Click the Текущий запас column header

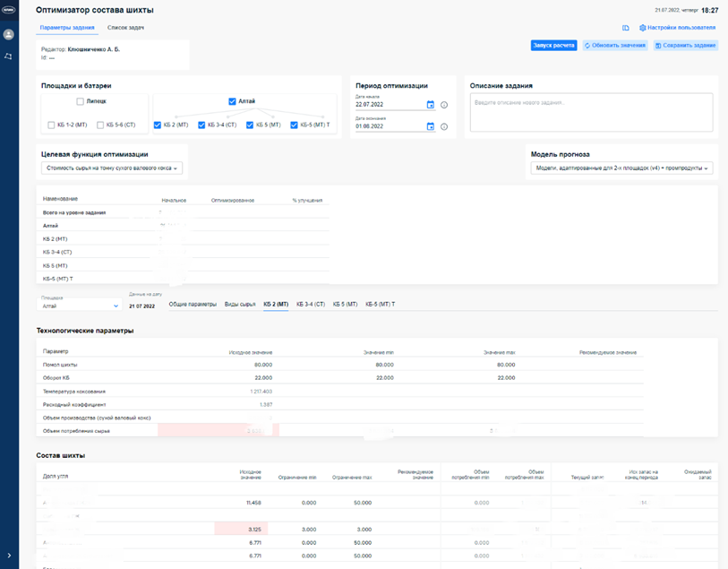click(587, 477)
